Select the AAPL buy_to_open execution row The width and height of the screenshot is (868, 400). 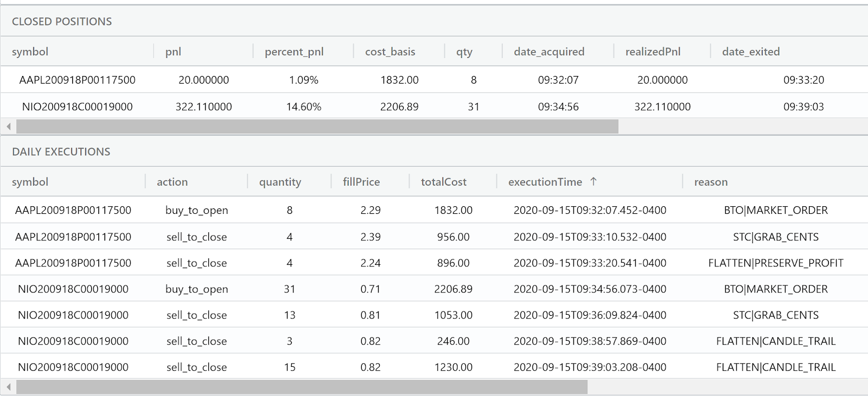tap(434, 210)
